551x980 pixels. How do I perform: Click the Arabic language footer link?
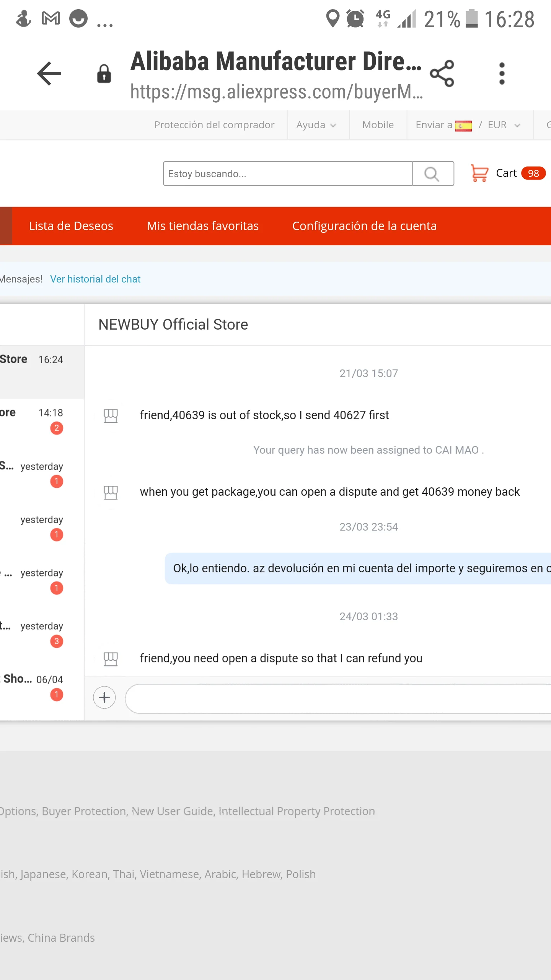pos(220,874)
